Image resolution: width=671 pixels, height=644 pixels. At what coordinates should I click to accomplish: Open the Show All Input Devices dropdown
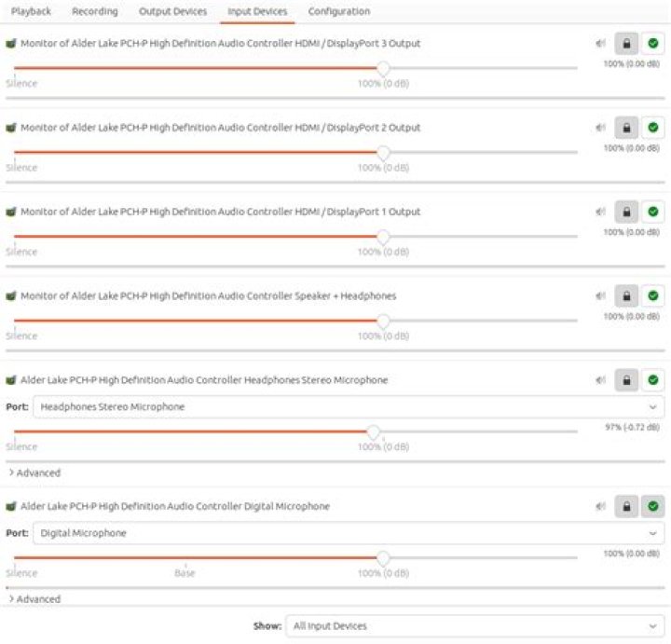tap(475, 626)
